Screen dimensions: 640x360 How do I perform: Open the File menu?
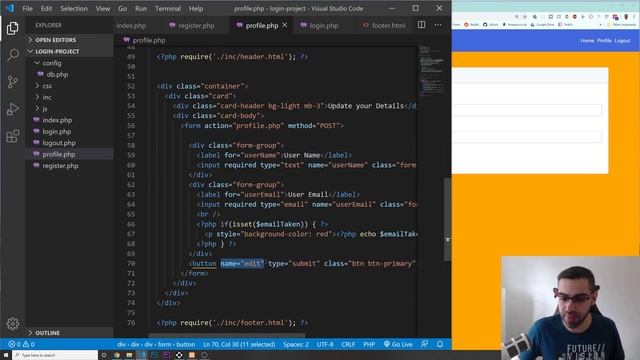point(27,8)
